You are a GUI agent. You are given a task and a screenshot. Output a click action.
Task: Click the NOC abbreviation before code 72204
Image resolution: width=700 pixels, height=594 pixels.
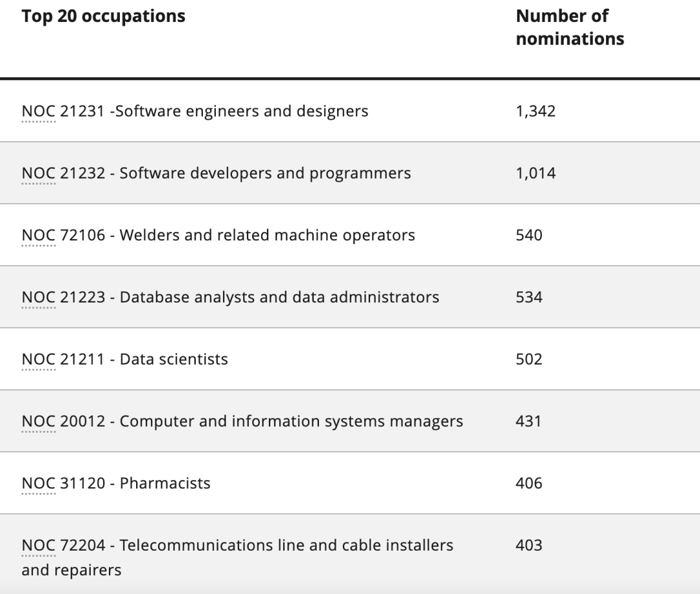pyautogui.click(x=38, y=546)
